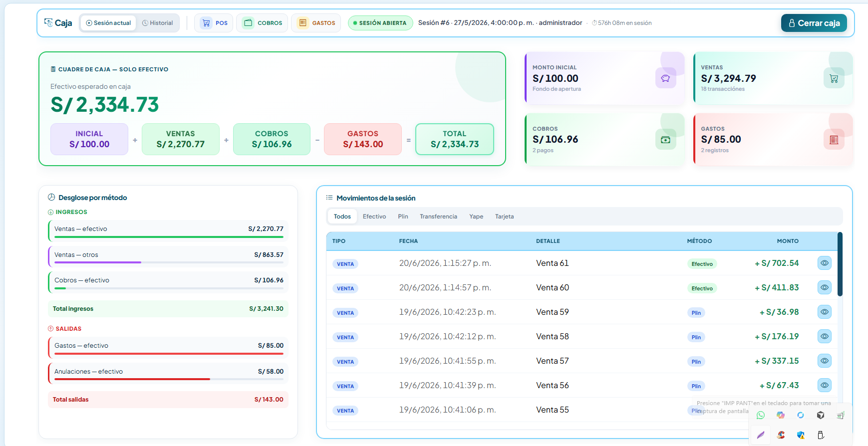The height and width of the screenshot is (446, 868).
Task: Select the Todos movements tab
Action: 342,217
